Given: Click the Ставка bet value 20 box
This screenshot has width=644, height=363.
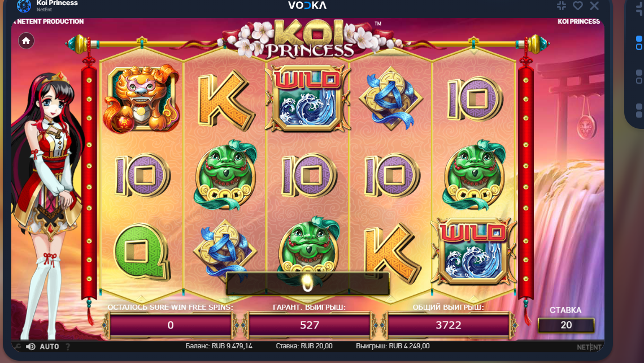Looking at the screenshot, I should [566, 325].
